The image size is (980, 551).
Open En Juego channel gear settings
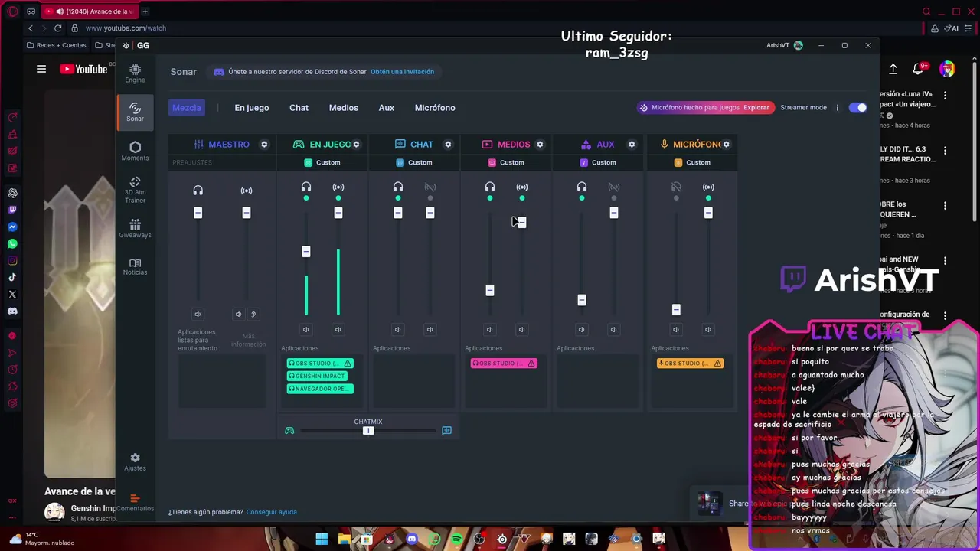(x=356, y=144)
